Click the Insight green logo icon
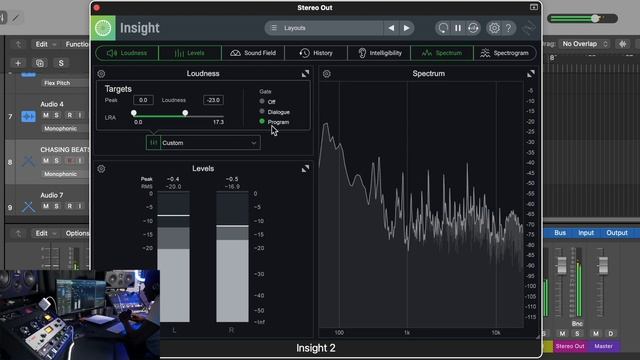The height and width of the screenshot is (360, 640). 103,28
